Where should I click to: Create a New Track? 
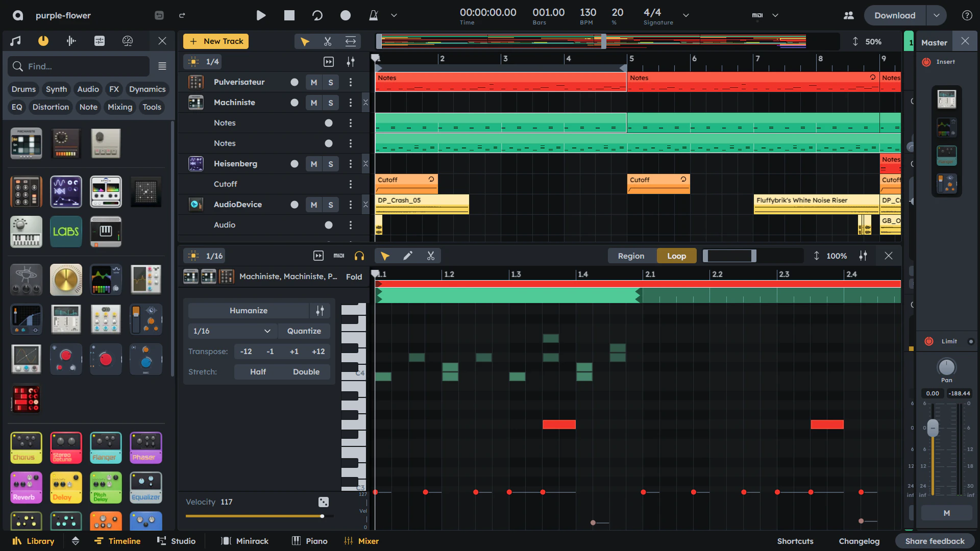(x=215, y=41)
